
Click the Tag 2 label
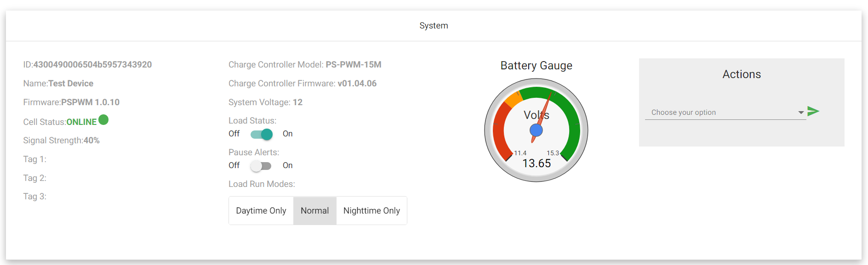pos(35,178)
